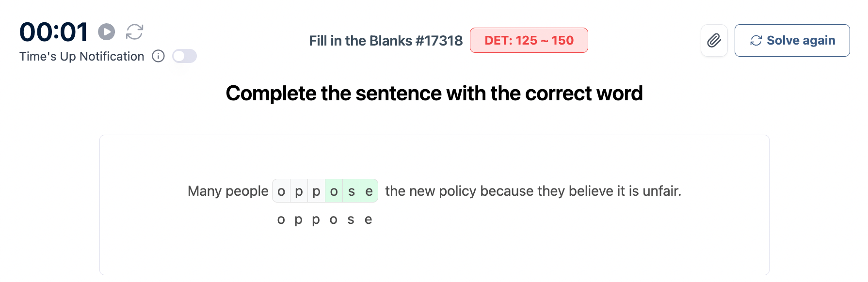Select the Fill in the Blanks #17318 title
The width and height of the screenshot is (868, 282).
(386, 41)
